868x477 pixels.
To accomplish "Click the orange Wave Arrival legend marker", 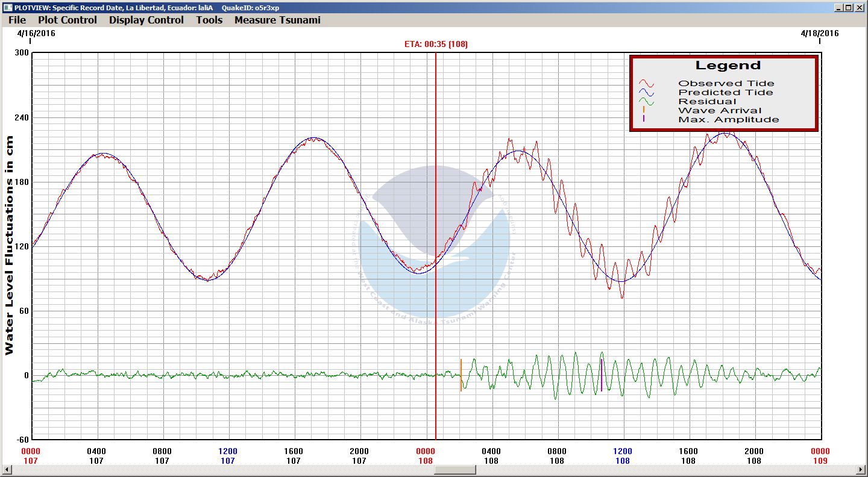I will click(x=644, y=110).
